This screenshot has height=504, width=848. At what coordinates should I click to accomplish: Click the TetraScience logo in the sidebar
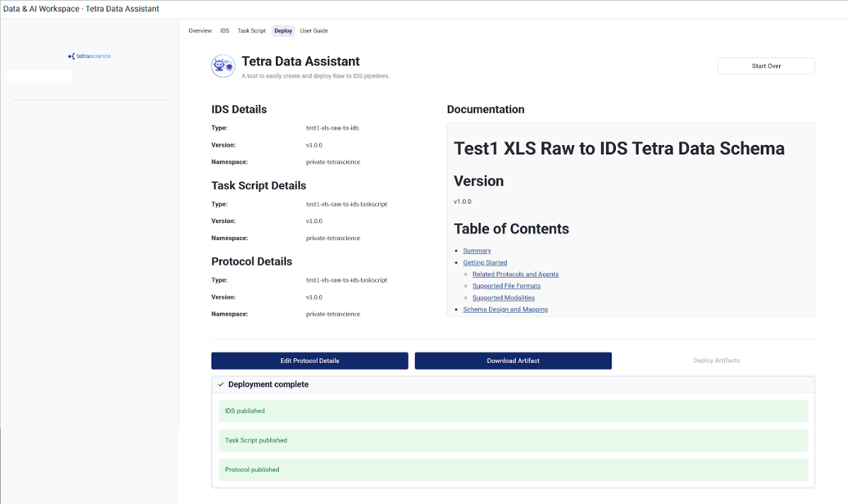tap(88, 55)
